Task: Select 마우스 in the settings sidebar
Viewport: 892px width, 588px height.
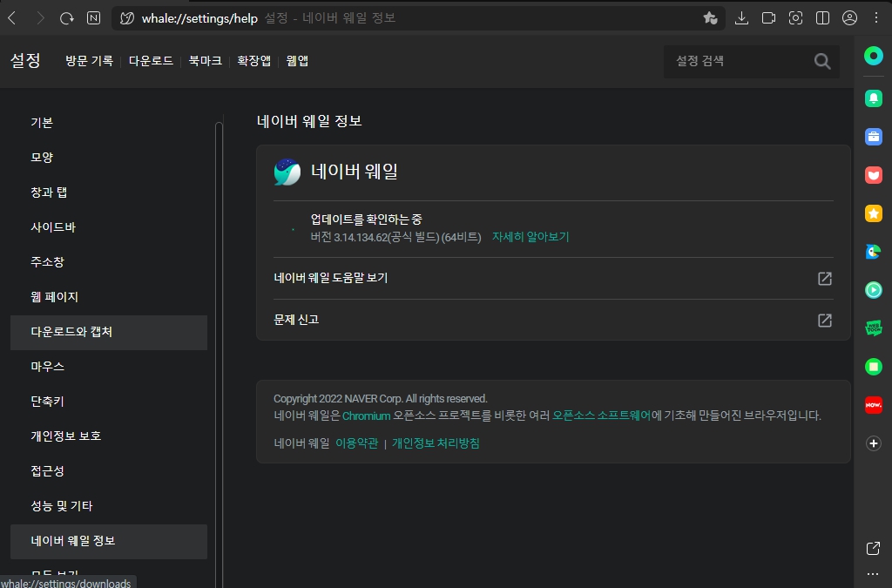Action: [x=109, y=367]
